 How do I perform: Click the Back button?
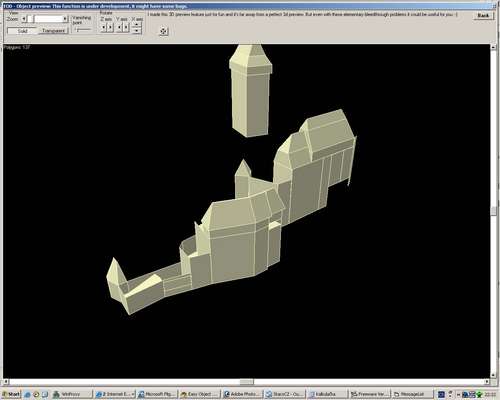pos(483,15)
